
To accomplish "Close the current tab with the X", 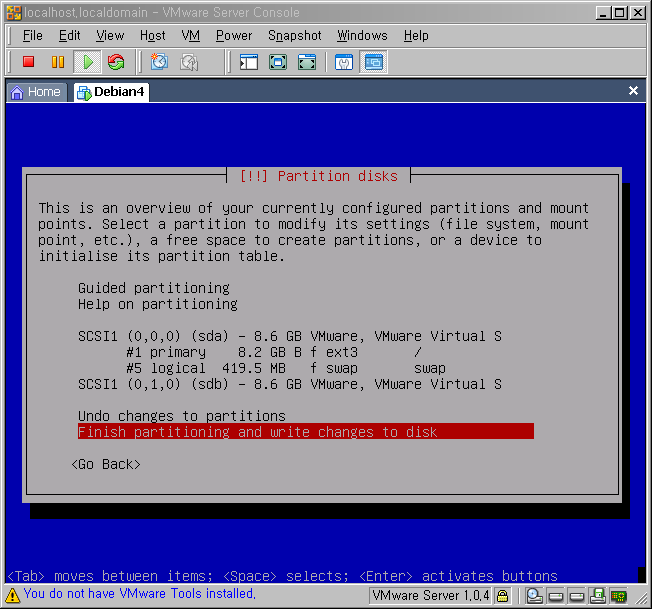I will [633, 91].
